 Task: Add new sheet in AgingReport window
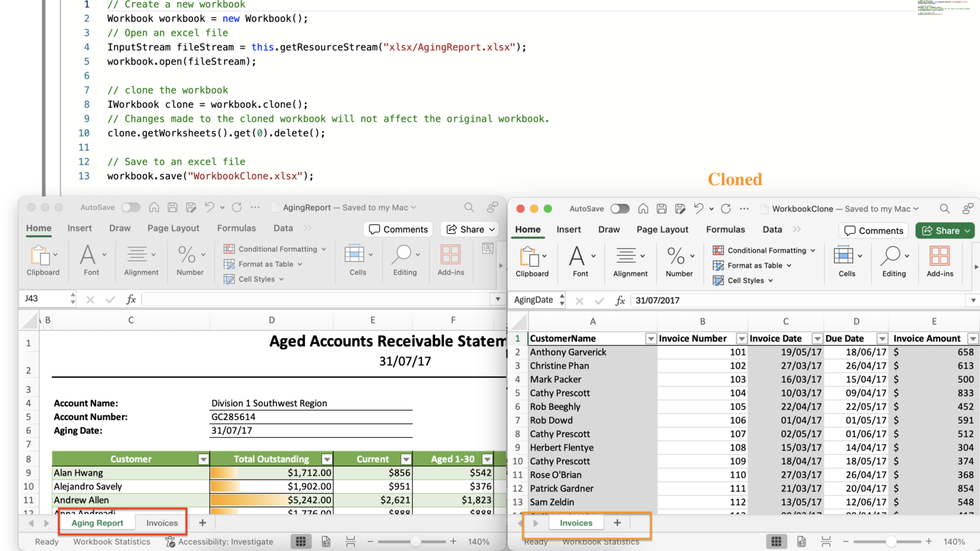203,523
